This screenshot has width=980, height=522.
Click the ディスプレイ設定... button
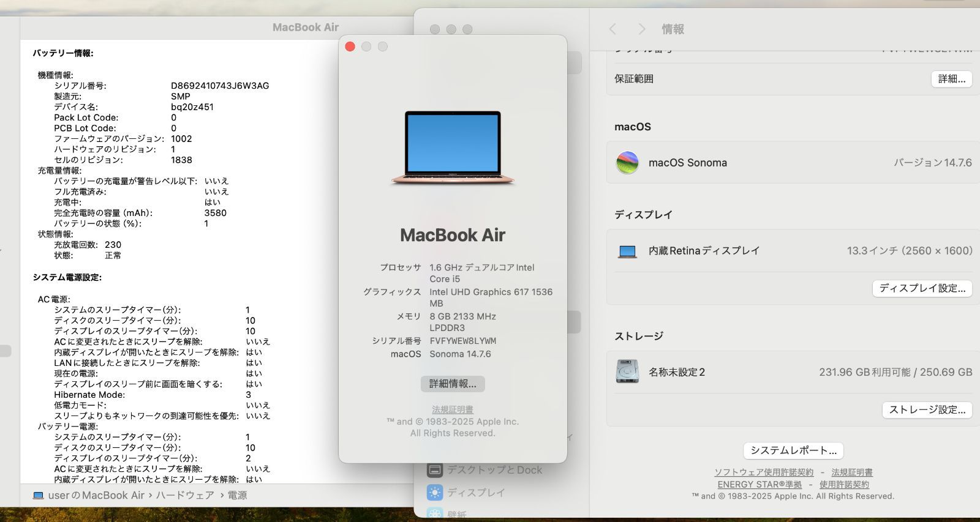922,288
